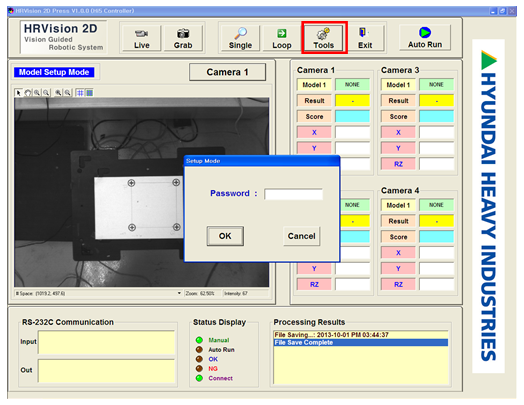Click the NG status indicator light
The height and width of the screenshot is (405, 524).
tap(199, 369)
